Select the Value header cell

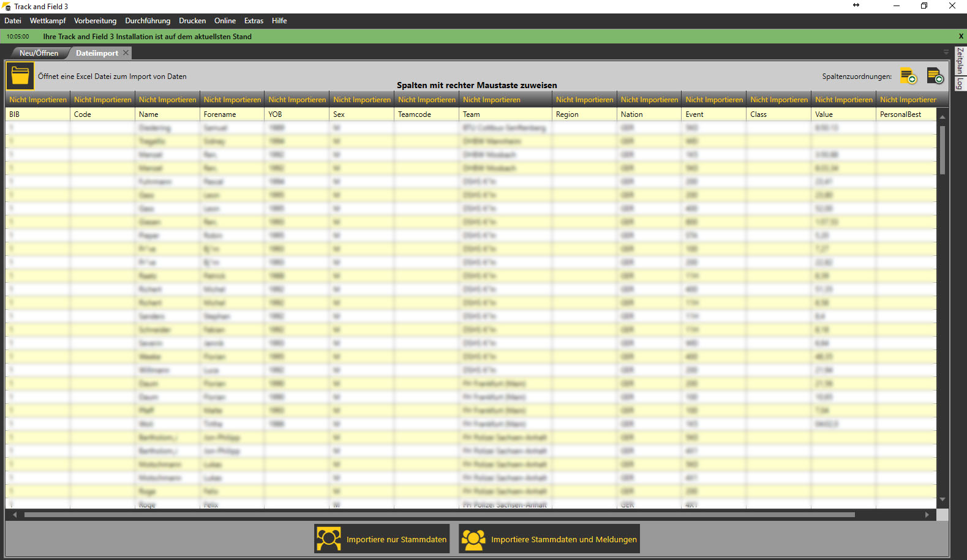tap(844, 114)
